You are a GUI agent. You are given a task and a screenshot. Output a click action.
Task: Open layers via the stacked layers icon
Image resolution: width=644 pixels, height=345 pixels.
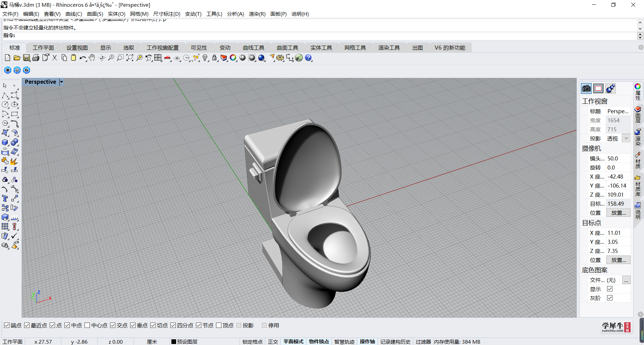pyautogui.click(x=224, y=58)
